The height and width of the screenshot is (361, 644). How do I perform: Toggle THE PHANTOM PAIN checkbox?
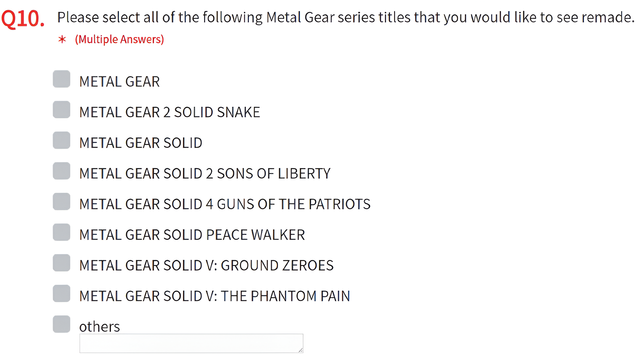coord(61,294)
